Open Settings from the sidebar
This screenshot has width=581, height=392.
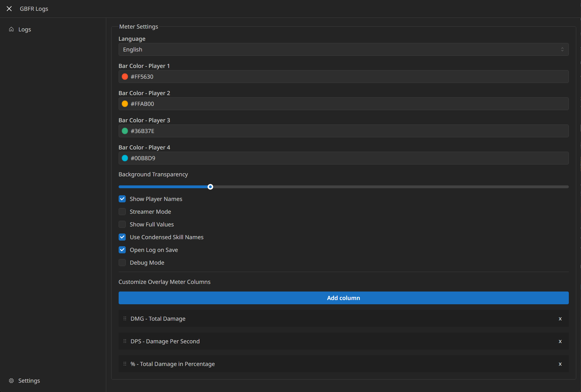[x=29, y=381]
